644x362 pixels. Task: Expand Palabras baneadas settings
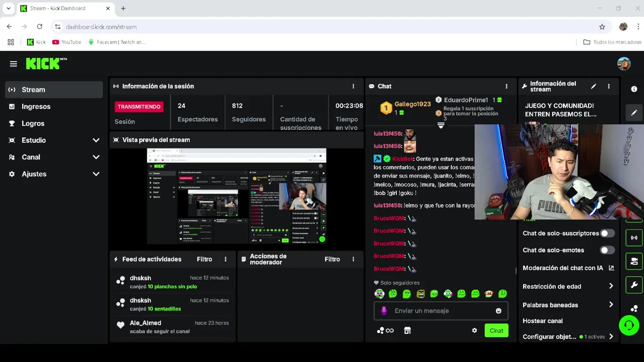click(x=569, y=305)
